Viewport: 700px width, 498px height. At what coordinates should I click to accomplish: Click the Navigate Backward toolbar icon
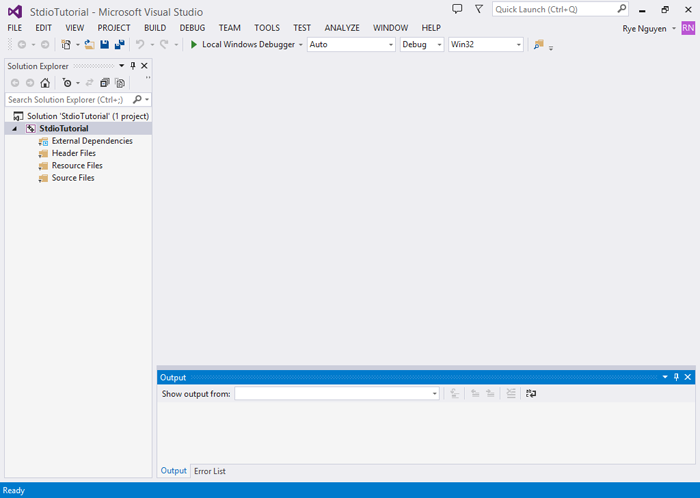coord(21,45)
